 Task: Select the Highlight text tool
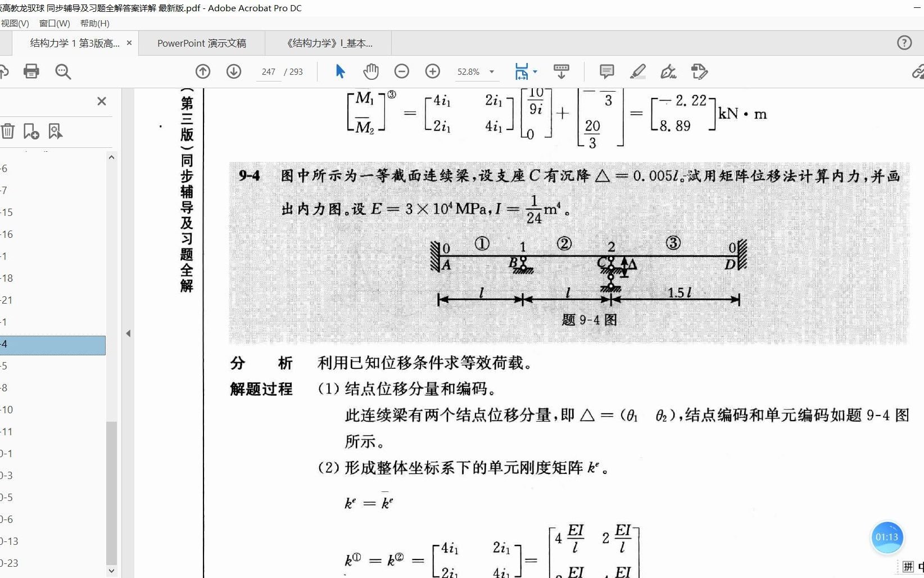637,71
